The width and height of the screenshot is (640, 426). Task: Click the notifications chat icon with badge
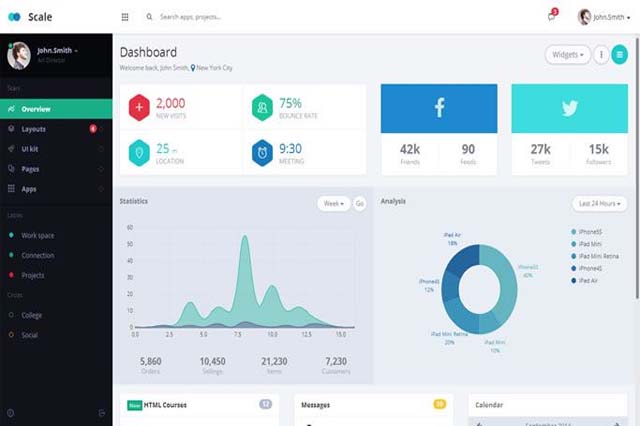pos(551,17)
